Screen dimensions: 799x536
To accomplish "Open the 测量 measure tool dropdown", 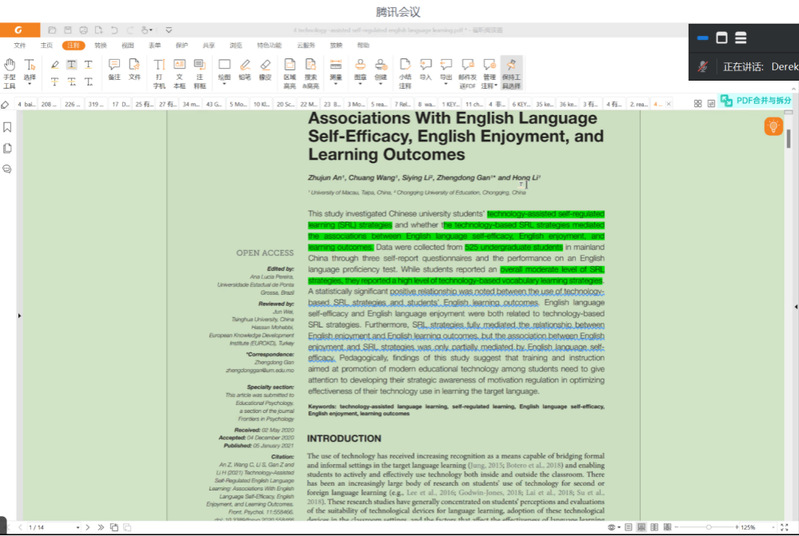I will tap(336, 71).
